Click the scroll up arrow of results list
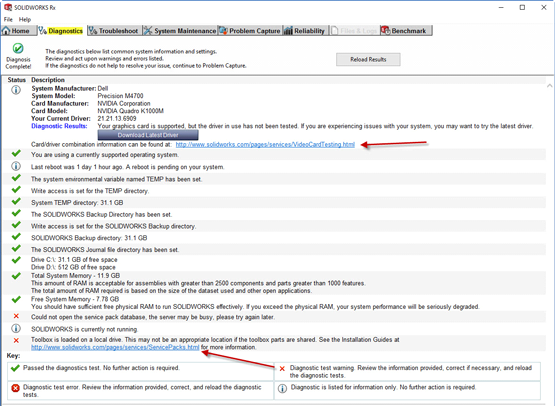 pyautogui.click(x=549, y=86)
